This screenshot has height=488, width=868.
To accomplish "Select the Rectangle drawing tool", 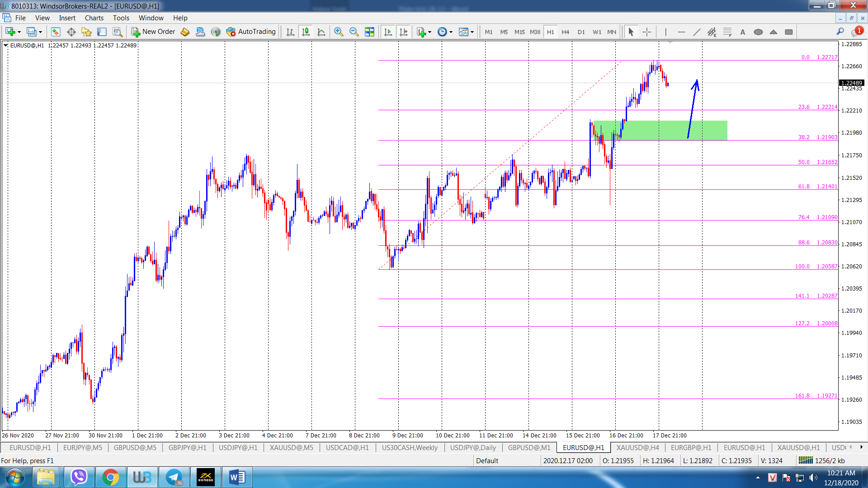I will pyautogui.click(x=789, y=32).
